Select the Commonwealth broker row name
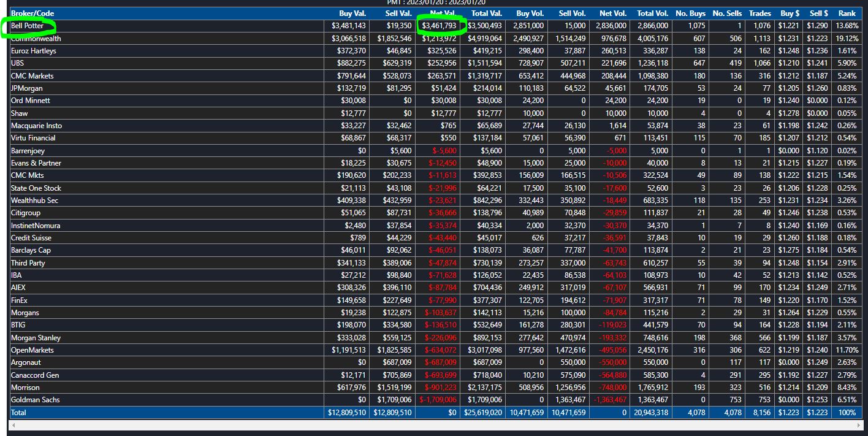This screenshot has height=436, width=868. pos(36,39)
